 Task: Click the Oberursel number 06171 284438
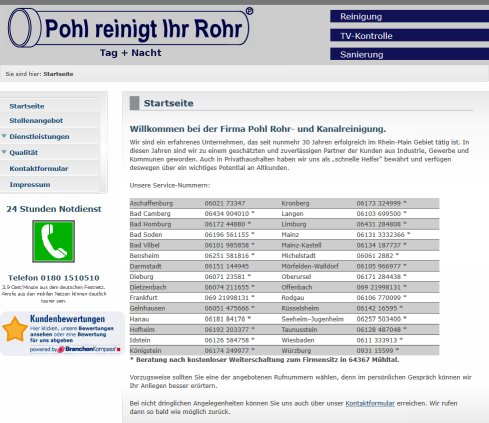pyautogui.click(x=379, y=277)
